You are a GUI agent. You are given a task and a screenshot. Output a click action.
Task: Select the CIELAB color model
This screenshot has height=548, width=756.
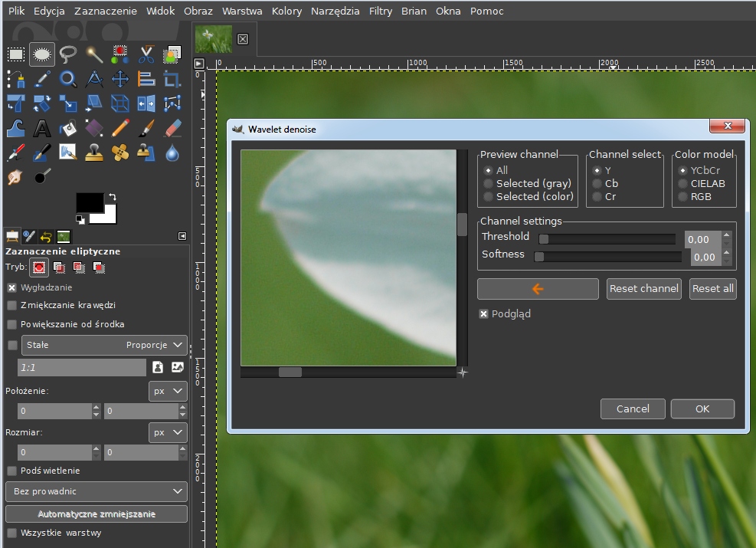coord(682,184)
